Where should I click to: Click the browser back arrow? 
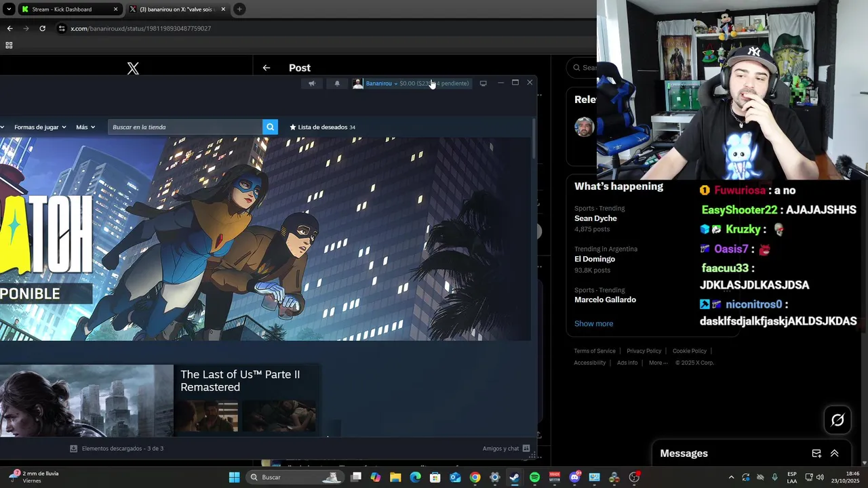pyautogui.click(x=9, y=28)
